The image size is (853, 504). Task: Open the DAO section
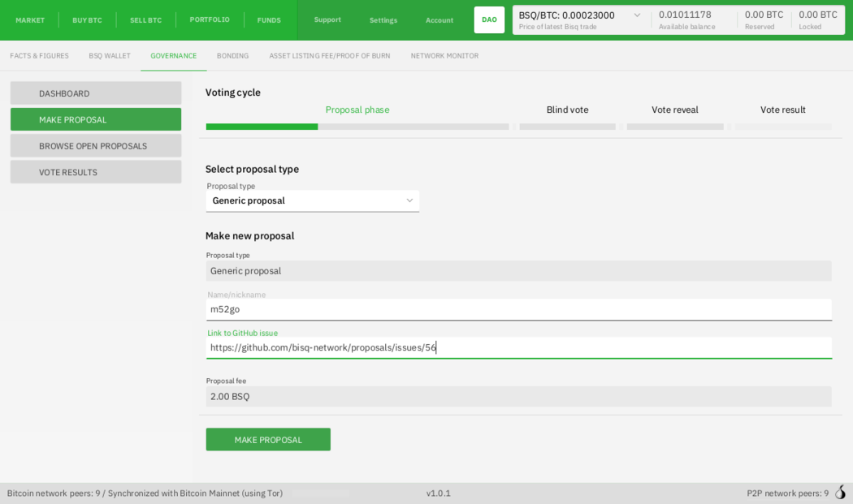point(489,19)
